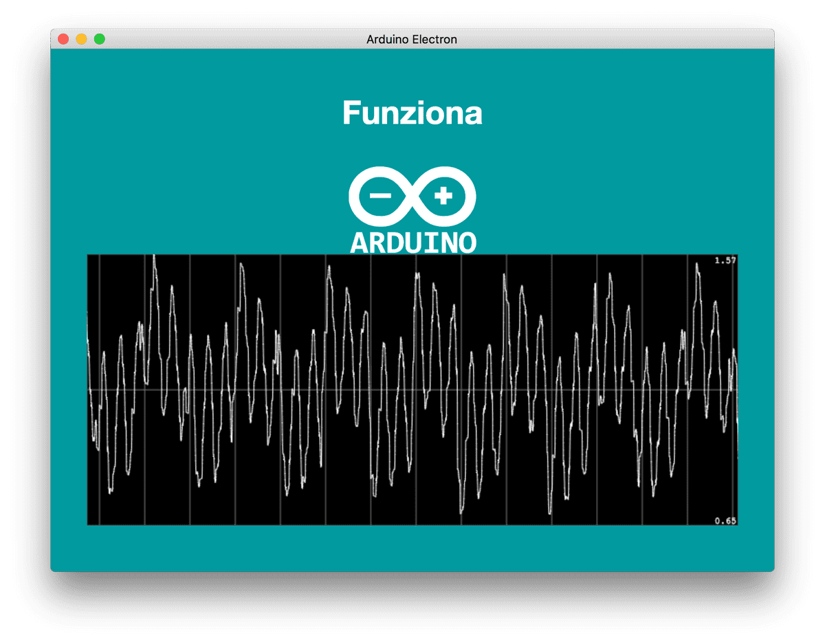Screen dimensions: 825x644
Task: Click the center crossing of the infinity logo
Action: 412,197
